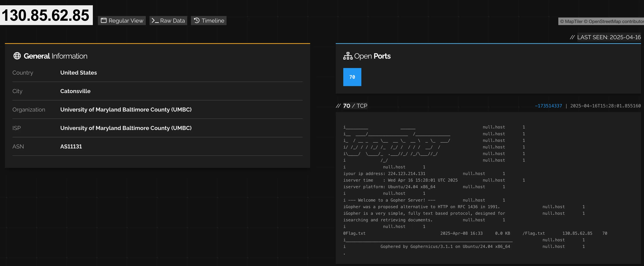Click the Catonsville city value
The image size is (644, 266).
pos(75,91)
